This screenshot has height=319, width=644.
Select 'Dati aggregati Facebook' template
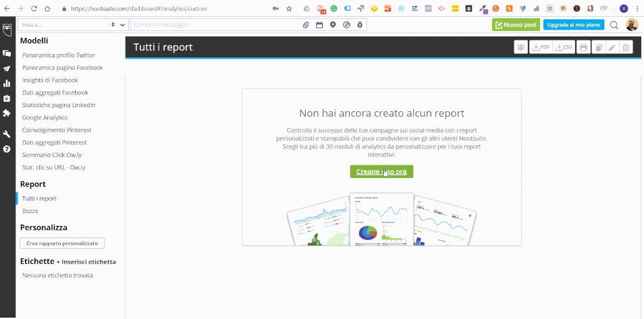55,92
